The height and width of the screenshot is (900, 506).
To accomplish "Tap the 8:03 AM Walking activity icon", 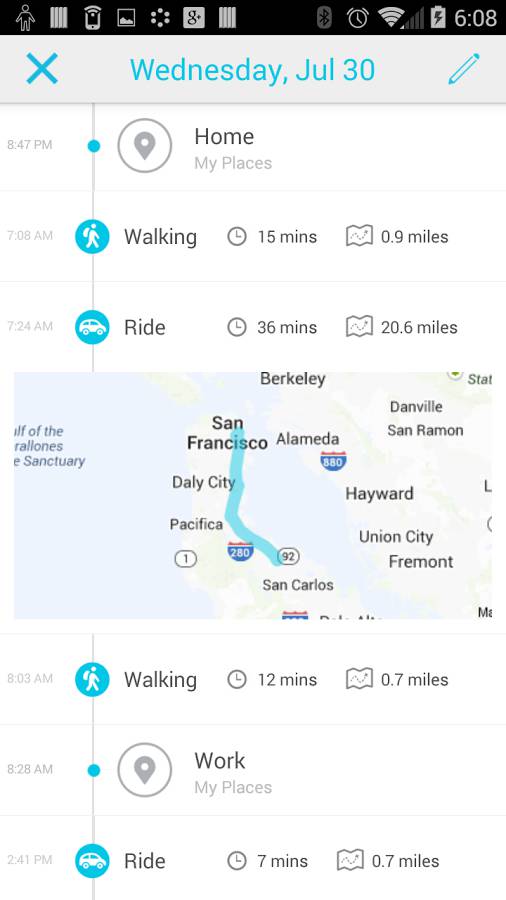I will 92,680.
